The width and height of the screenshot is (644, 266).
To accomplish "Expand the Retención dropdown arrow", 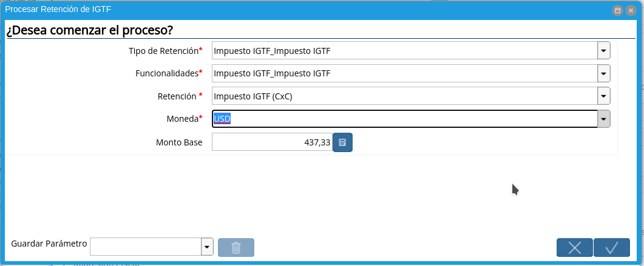I will click(603, 96).
